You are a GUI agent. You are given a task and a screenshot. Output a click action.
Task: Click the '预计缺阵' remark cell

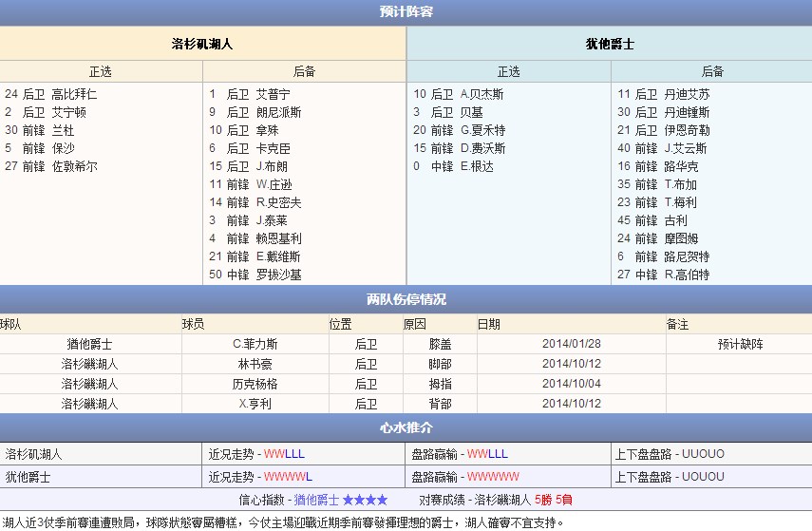tap(740, 344)
